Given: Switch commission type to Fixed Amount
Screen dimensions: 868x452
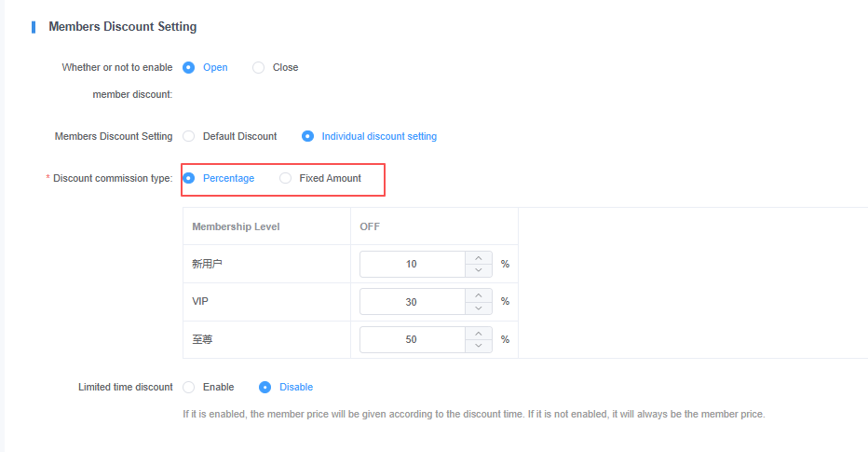Looking at the screenshot, I should tap(286, 178).
